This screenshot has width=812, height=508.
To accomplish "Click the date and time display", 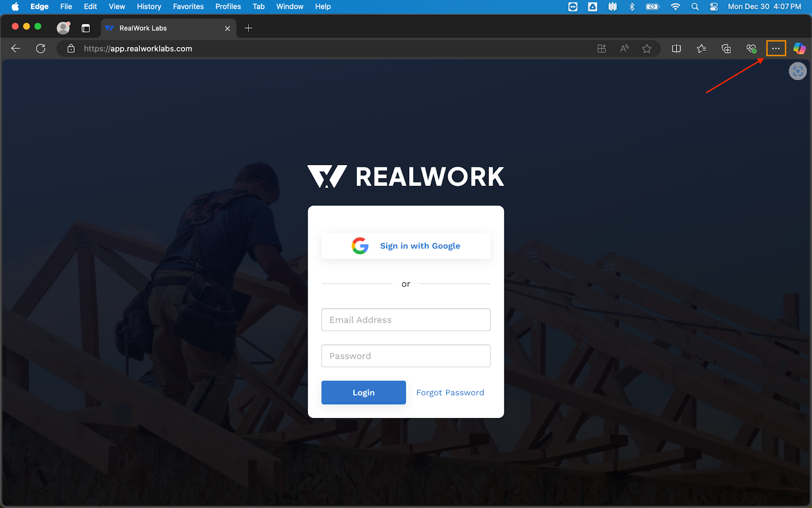I will click(764, 7).
